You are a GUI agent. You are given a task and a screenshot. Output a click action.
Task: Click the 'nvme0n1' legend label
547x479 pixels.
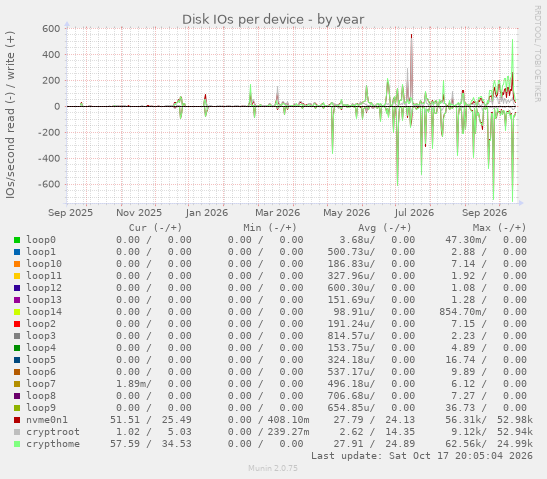tap(47, 420)
